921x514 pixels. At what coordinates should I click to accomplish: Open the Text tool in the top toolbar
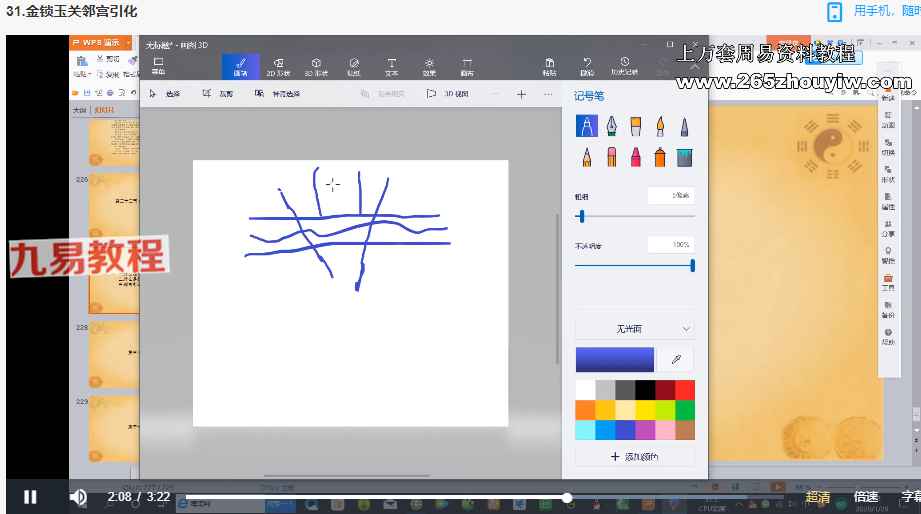[390, 66]
